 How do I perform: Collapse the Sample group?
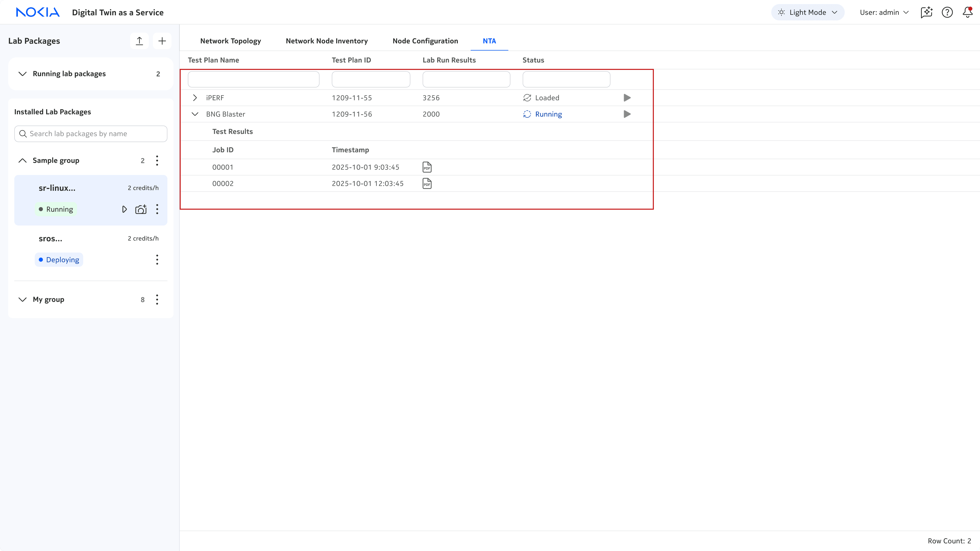coord(22,160)
